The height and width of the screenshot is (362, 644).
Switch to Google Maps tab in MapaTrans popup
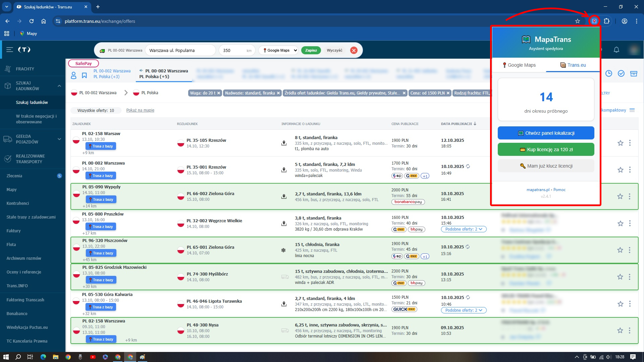(x=519, y=65)
